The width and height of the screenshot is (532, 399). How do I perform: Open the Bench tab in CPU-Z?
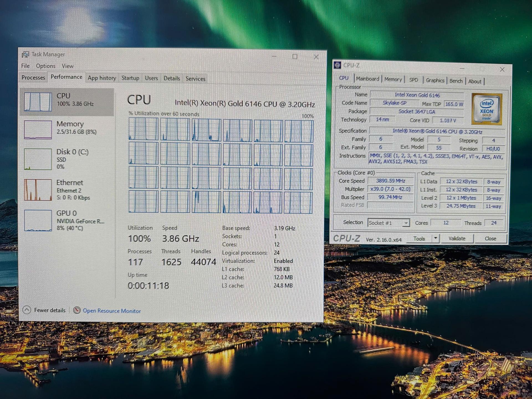pyautogui.click(x=456, y=81)
